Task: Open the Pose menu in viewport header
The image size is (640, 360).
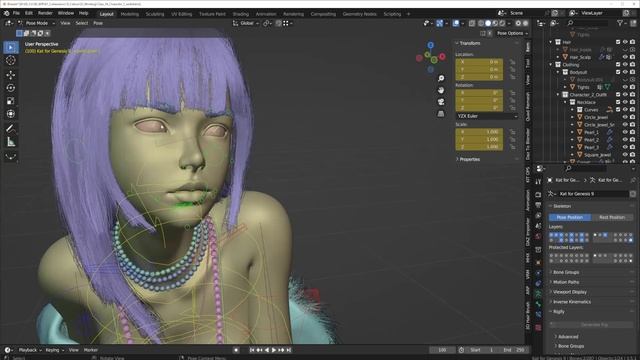Action: click(x=98, y=23)
